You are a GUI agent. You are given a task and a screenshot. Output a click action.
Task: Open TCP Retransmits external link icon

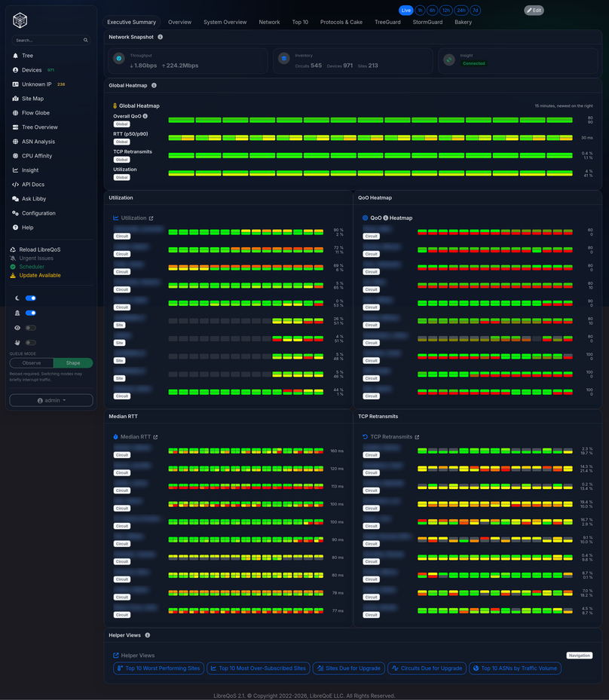pos(417,437)
